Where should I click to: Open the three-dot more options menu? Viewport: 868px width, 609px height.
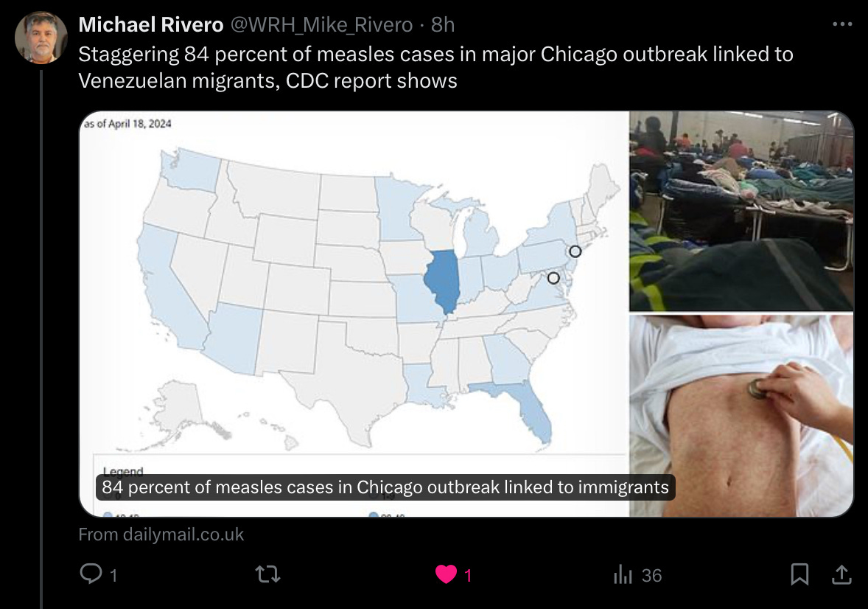pos(842,24)
